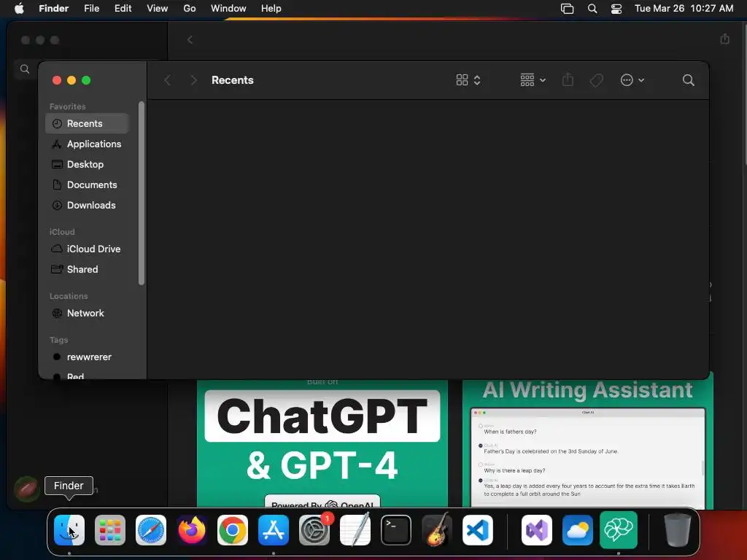Open the View menu
This screenshot has width=747, height=560.
pyautogui.click(x=158, y=9)
